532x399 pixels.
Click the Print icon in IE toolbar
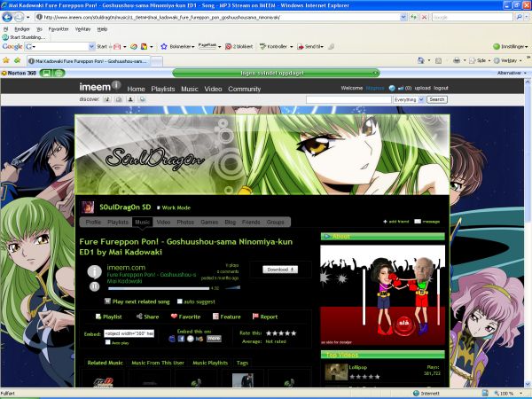pos(457,60)
